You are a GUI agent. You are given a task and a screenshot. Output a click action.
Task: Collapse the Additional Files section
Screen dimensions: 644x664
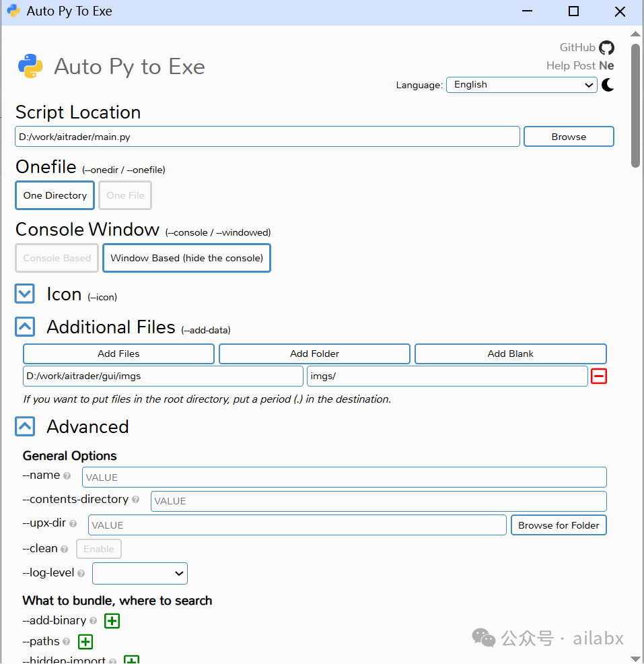coord(24,327)
